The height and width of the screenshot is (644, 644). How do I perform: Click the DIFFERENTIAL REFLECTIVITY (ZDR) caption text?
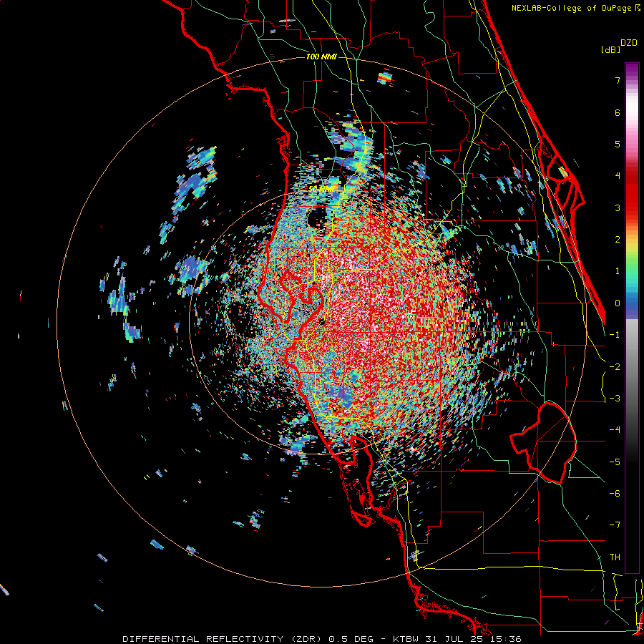click(x=223, y=639)
